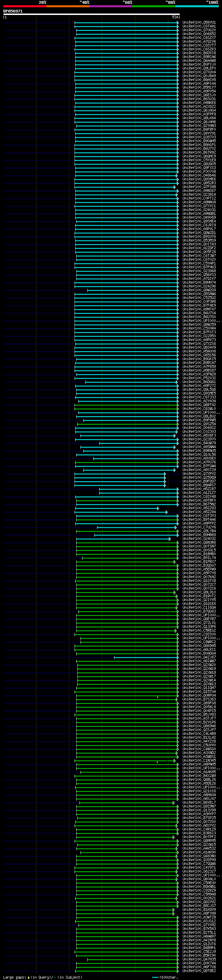Image resolution: width=222 pixels, height=980 pixels.
Task: Select hit UniRef100_A5Z287
Action: click(199, 489)
